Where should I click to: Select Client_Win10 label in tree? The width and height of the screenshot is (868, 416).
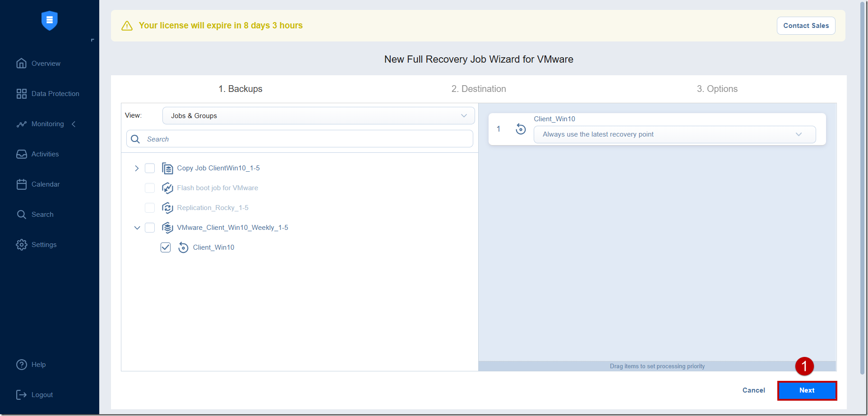213,247
